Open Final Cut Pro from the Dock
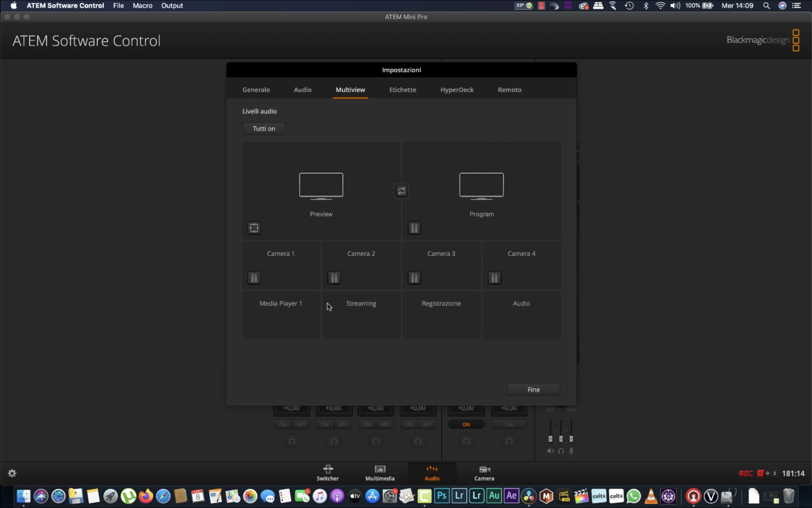Viewport: 812px width, 508px height. point(581,496)
